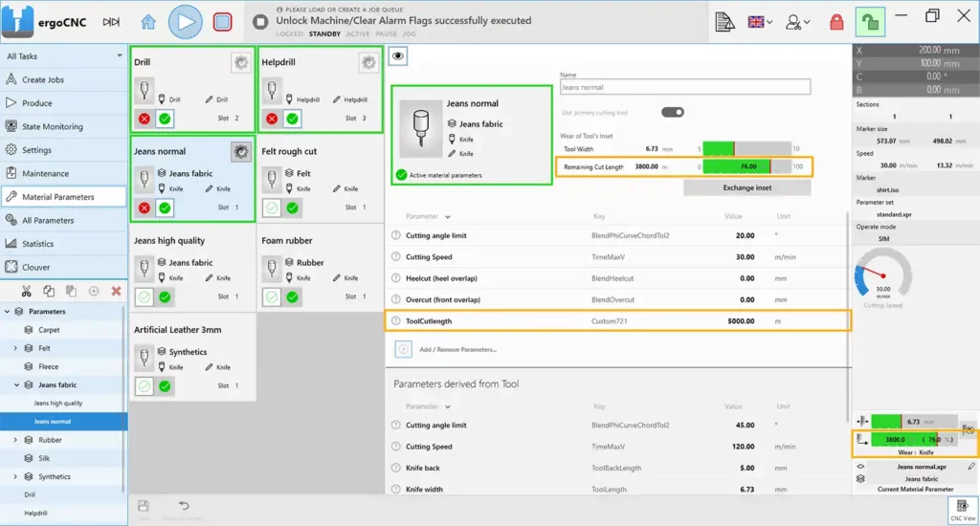Click the red locked padlock icon

[x=836, y=23]
